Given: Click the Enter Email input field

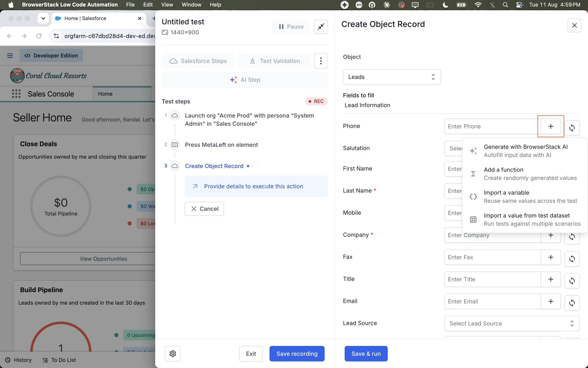Looking at the screenshot, I should click(x=492, y=301).
